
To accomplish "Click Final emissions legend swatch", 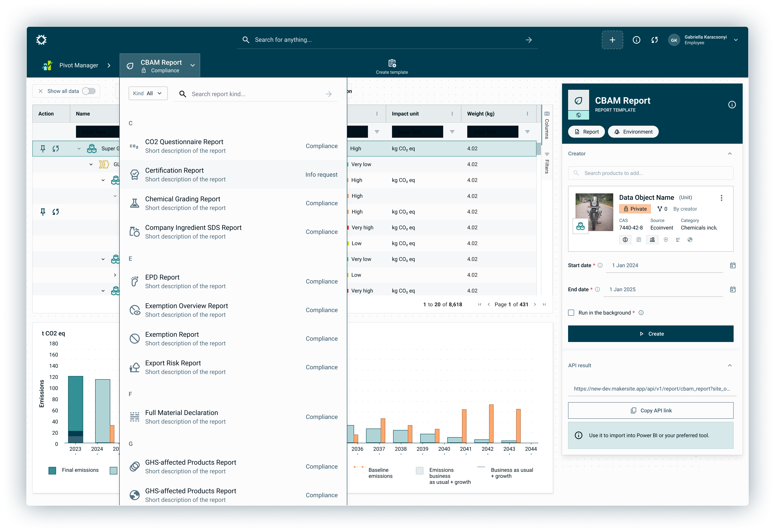I will (52, 470).
